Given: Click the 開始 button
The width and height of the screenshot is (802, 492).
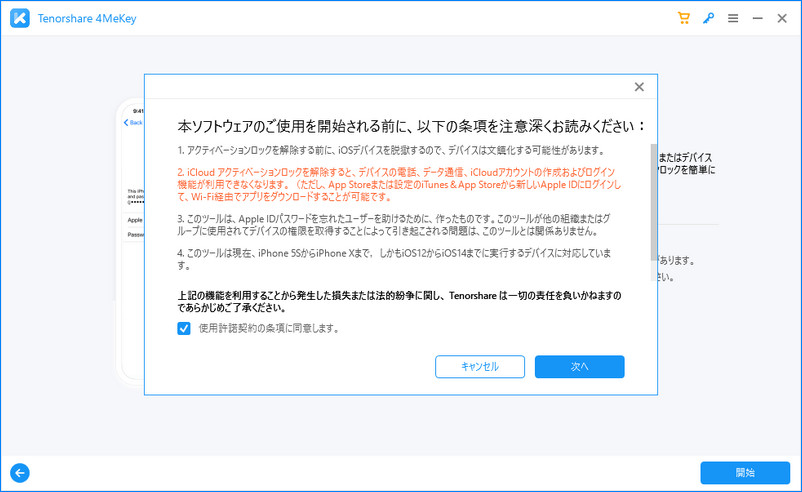Looking at the screenshot, I should 745,473.
